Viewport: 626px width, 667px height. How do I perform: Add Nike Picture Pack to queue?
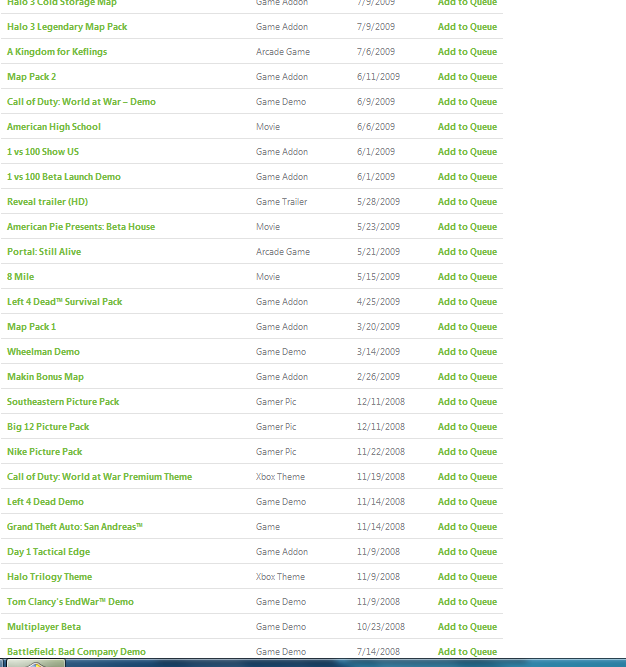(467, 452)
